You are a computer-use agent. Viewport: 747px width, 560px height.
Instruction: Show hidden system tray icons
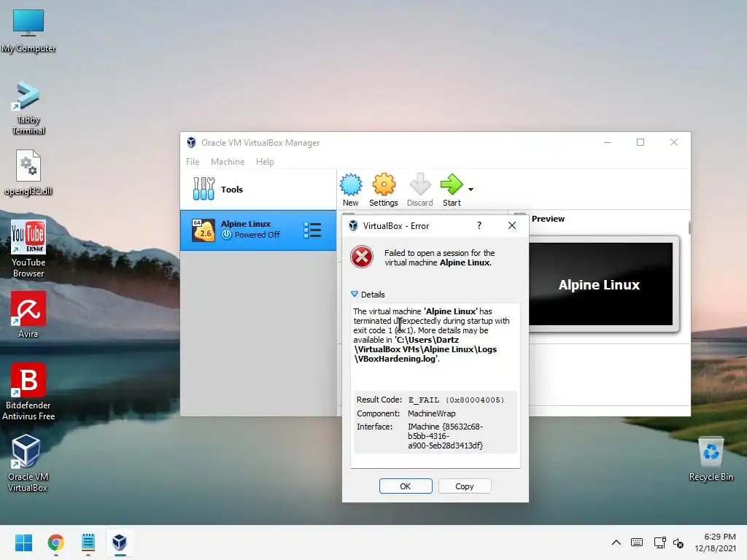pyautogui.click(x=616, y=542)
